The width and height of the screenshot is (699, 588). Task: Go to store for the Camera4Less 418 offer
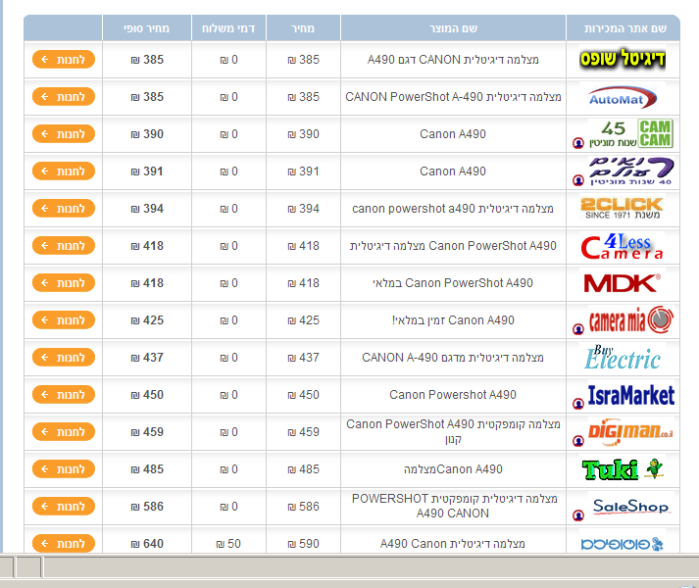point(63,246)
